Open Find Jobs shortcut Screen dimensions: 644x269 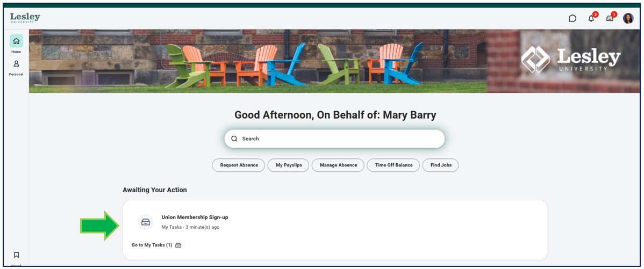point(441,165)
